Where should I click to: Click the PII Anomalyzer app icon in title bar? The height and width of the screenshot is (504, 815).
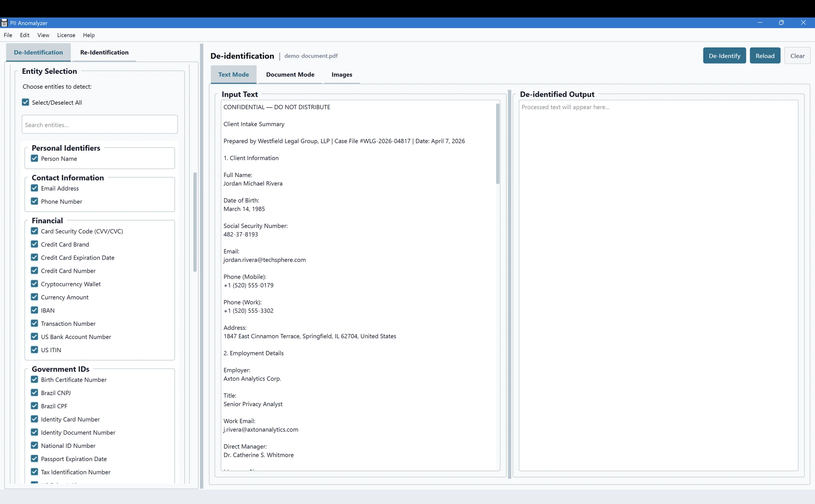(x=4, y=23)
